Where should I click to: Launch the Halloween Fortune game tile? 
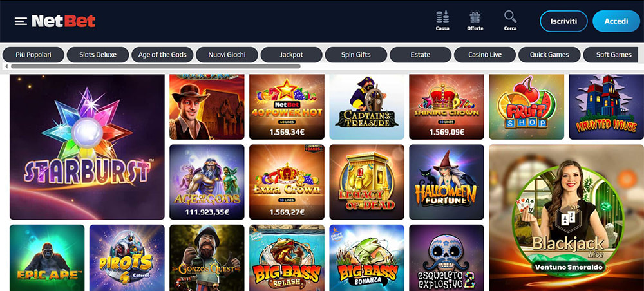[x=446, y=182]
